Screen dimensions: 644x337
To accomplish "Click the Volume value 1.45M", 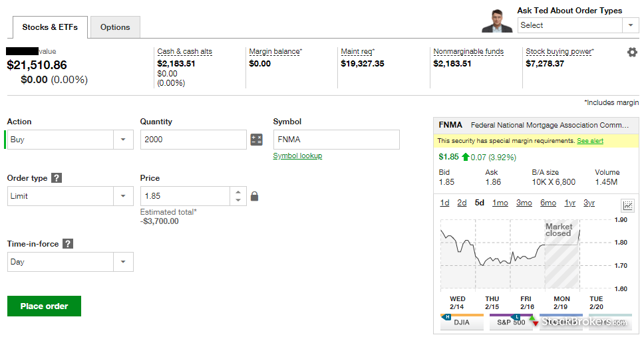I will point(606,182).
